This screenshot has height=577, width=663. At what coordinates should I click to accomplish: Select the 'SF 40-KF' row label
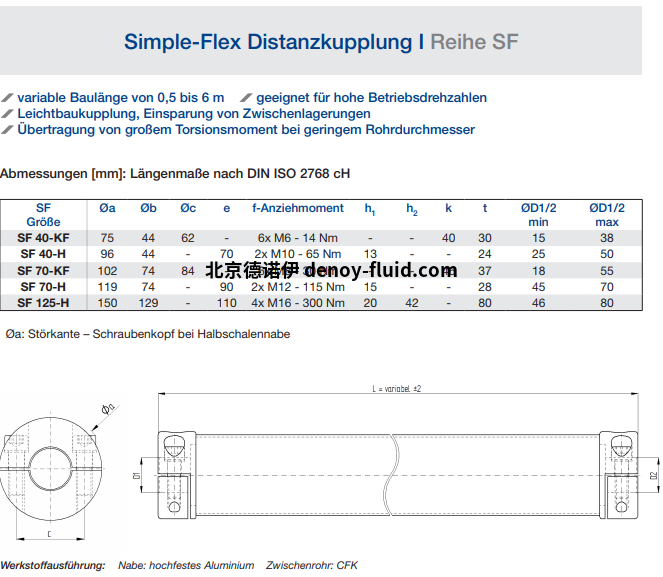43,238
